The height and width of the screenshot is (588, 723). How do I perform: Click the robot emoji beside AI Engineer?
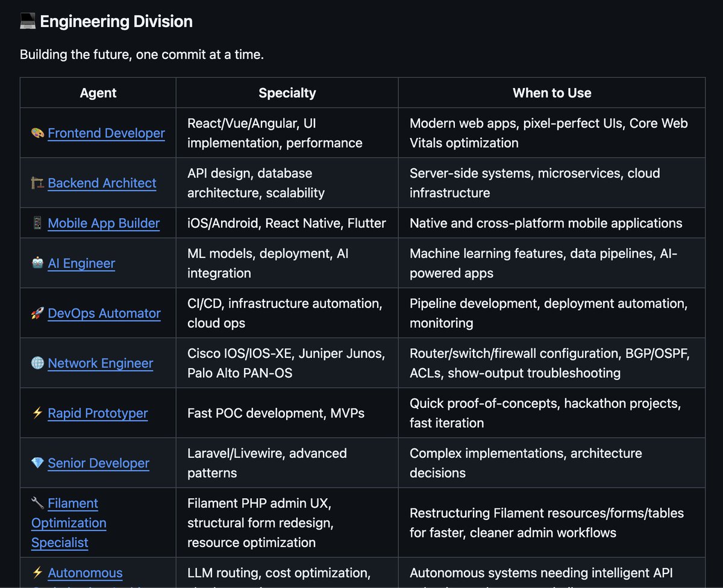(x=37, y=263)
